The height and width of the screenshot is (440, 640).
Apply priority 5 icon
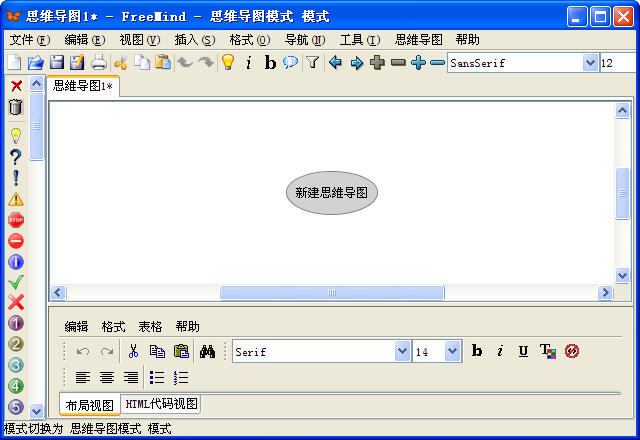(16, 407)
